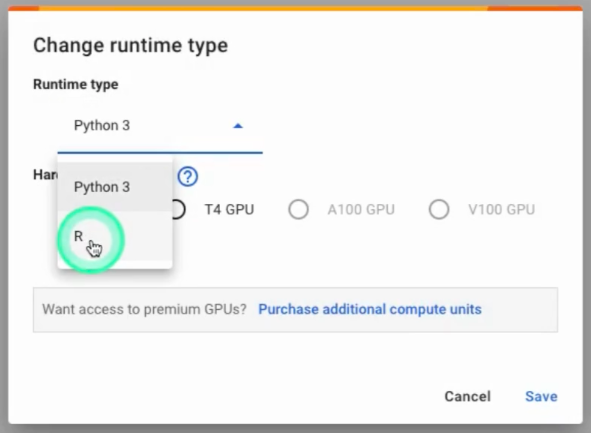Viewport: 591px width, 433px height.
Task: Open Purchase additional compute units link
Action: pyautogui.click(x=370, y=309)
